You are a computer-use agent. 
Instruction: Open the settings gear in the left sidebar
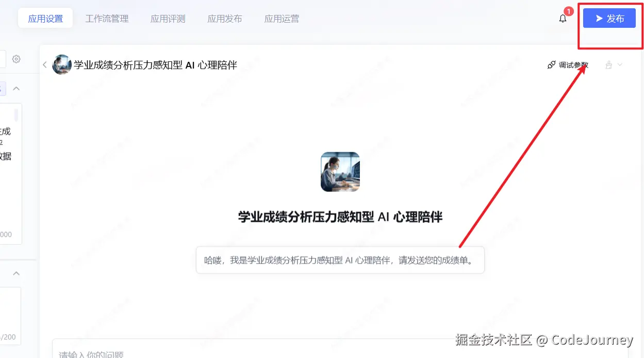16,59
